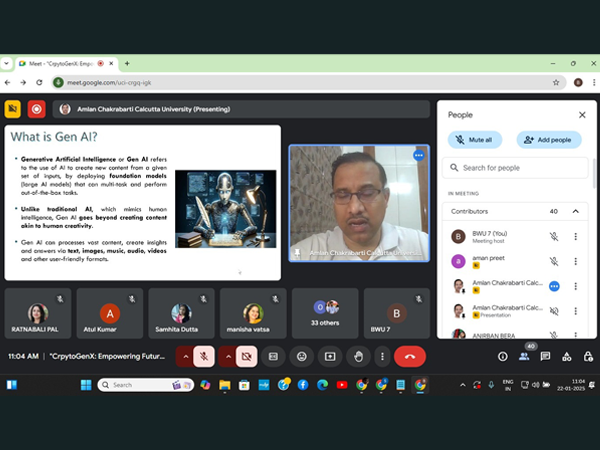Click the Raise hand icon
Screen dimensions: 600x450
tap(357, 356)
